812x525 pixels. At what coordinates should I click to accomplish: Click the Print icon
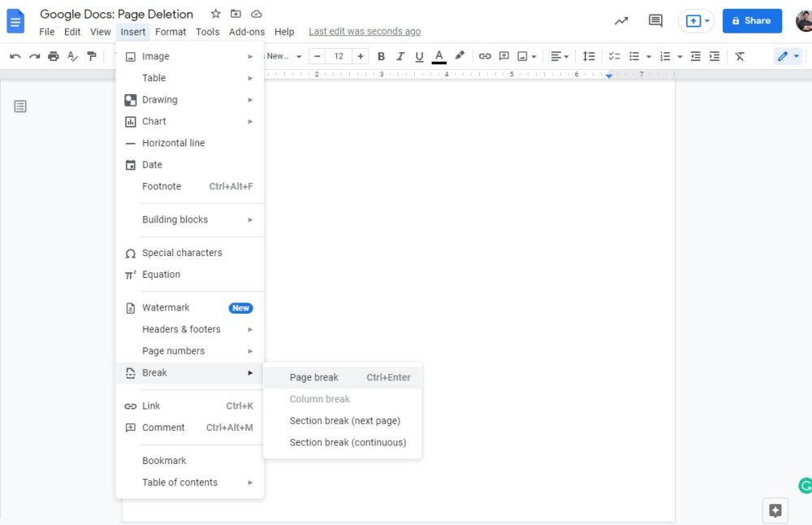point(54,56)
